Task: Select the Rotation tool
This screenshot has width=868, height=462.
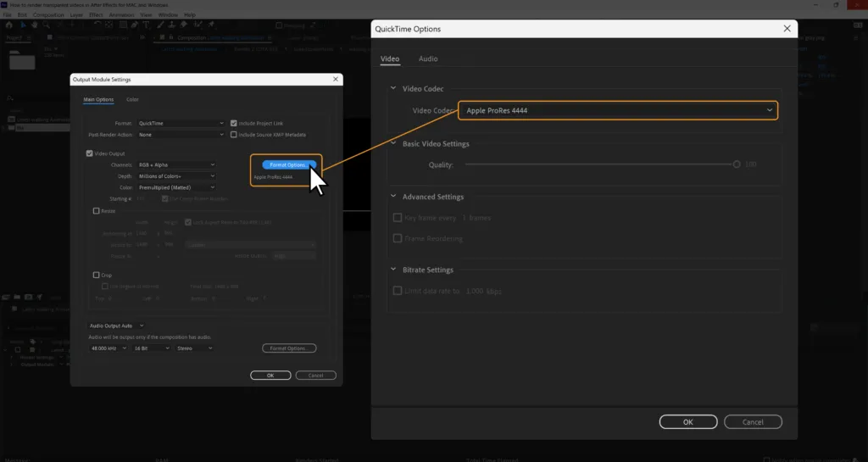Action: tap(97, 25)
